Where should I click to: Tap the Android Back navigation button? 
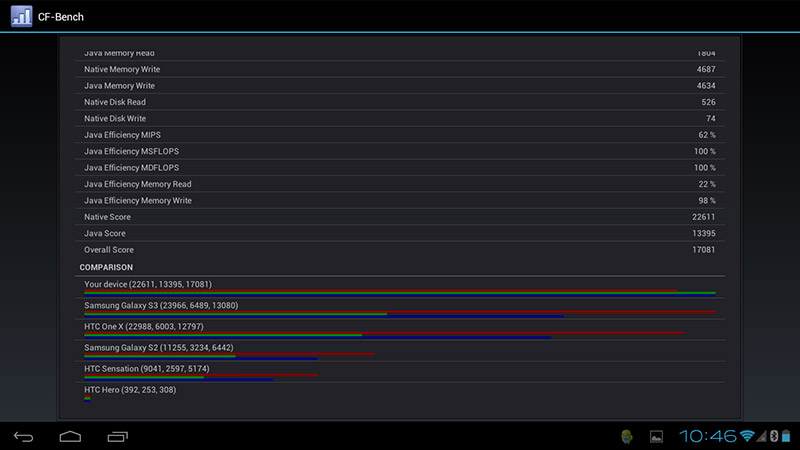tap(23, 437)
